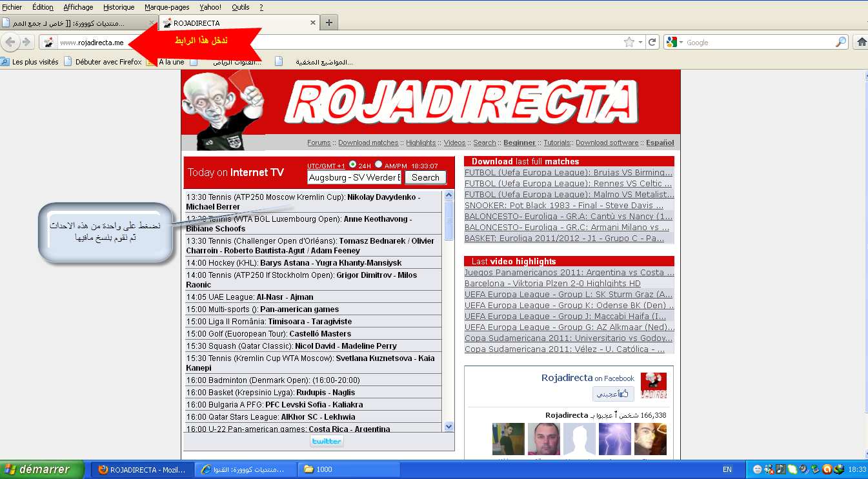Click Safely Remove Hardware tray icon
868x479 pixels.
point(815,469)
